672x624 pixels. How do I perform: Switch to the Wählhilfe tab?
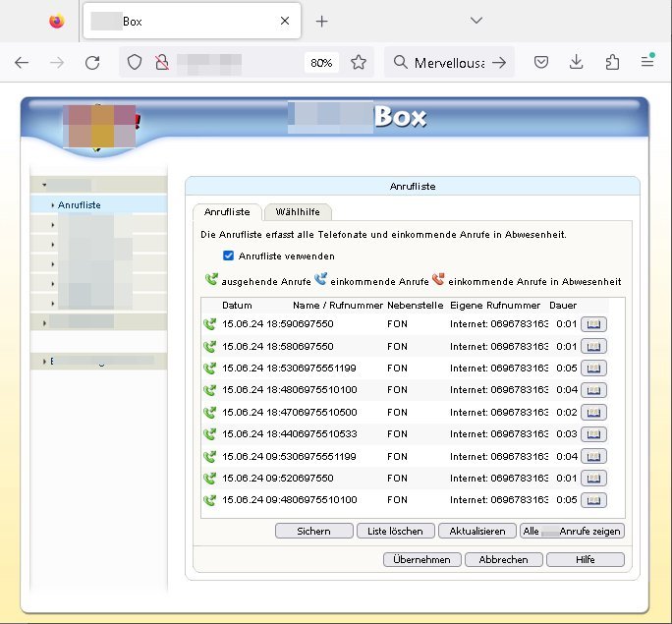(x=298, y=212)
